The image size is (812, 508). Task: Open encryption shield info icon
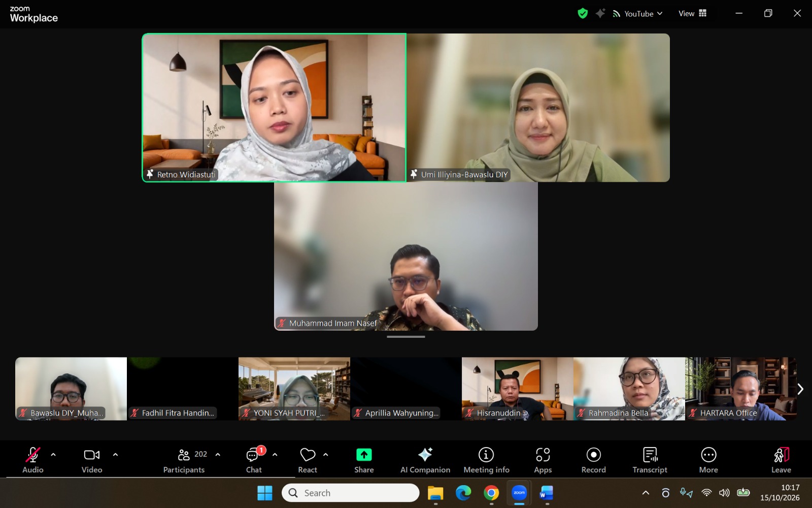click(x=583, y=14)
